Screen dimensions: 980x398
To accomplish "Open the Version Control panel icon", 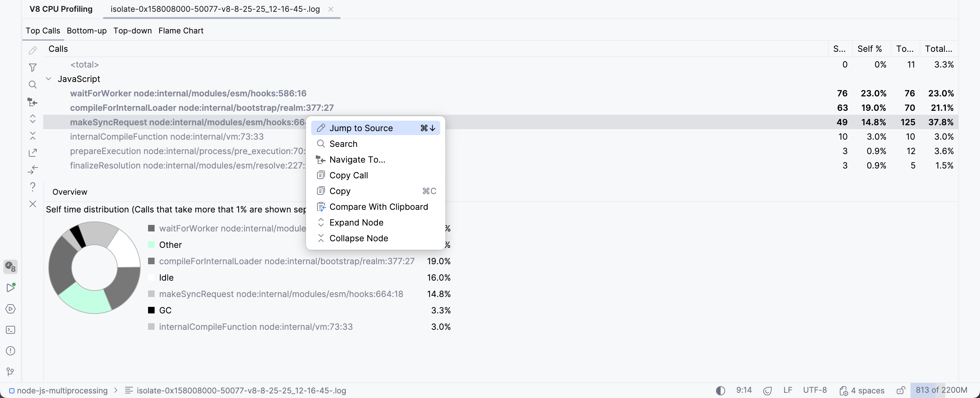I will [x=10, y=372].
